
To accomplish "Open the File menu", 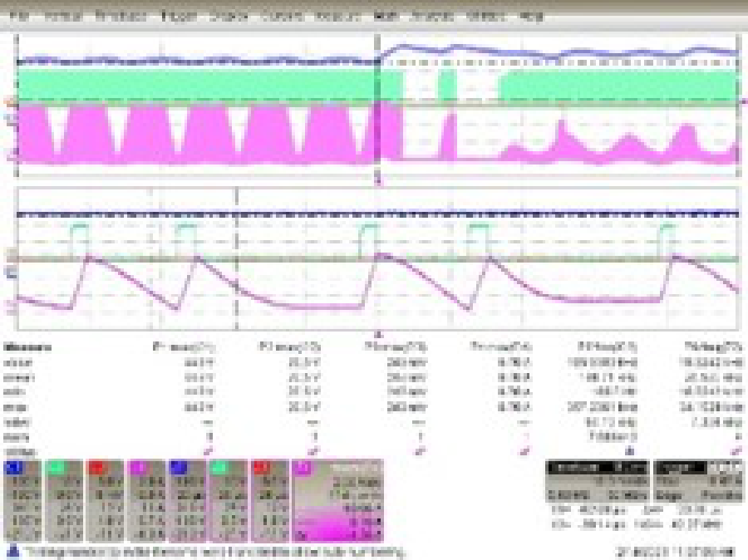I will pos(22,16).
